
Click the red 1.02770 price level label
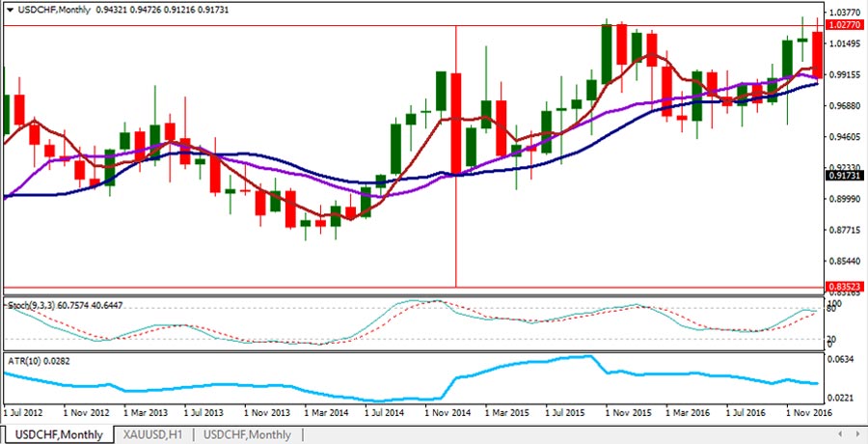pyautogui.click(x=846, y=26)
